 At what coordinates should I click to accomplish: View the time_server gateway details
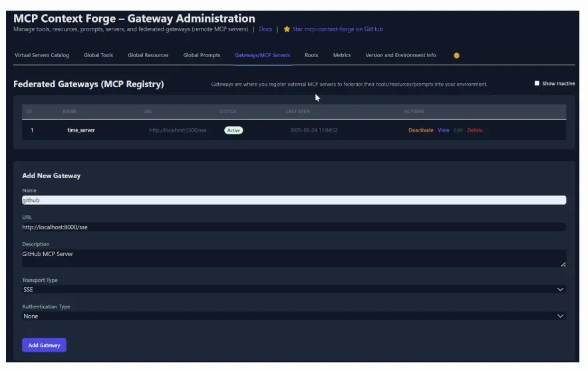tap(443, 130)
